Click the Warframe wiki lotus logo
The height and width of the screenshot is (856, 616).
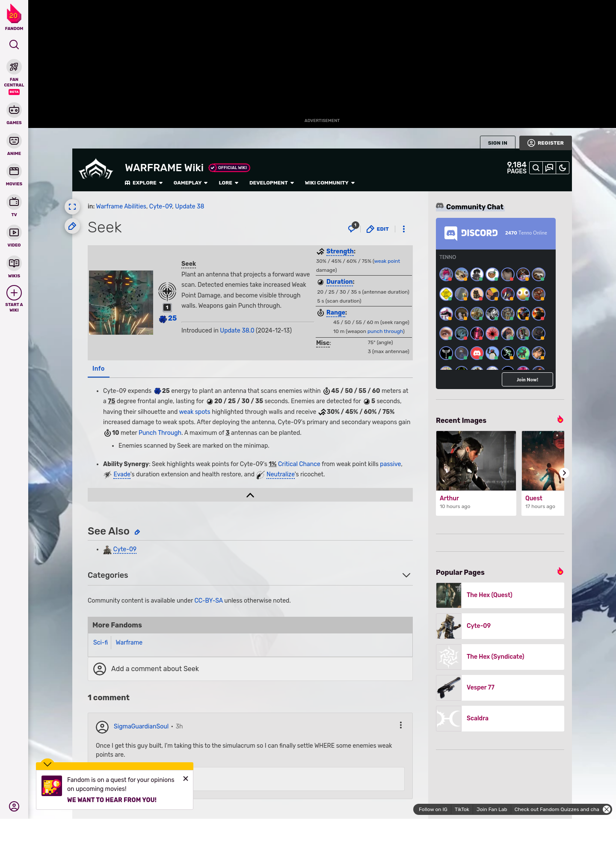[96, 169]
